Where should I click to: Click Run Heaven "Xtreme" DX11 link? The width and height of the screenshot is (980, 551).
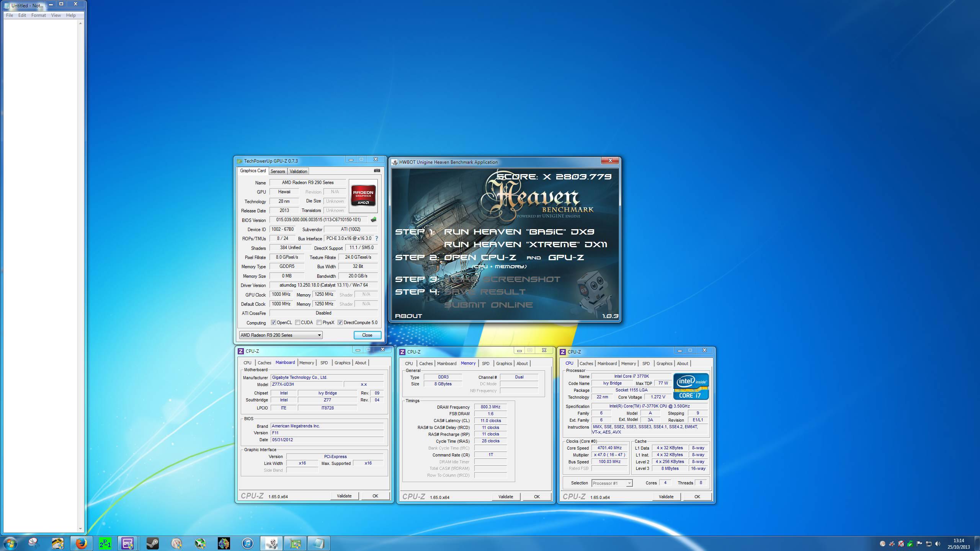[526, 245]
